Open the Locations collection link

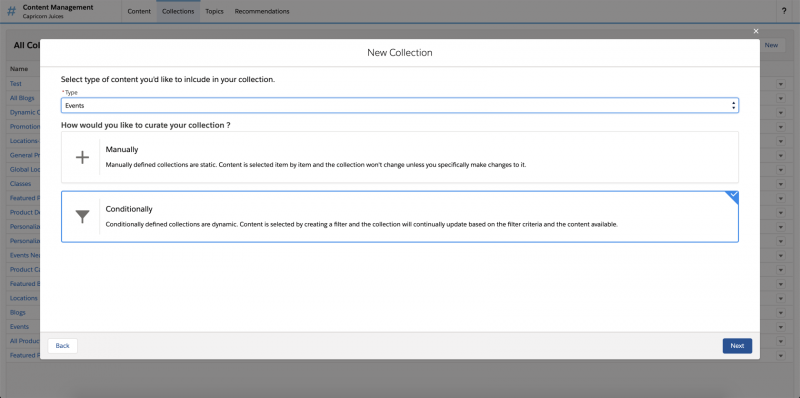click(23, 298)
